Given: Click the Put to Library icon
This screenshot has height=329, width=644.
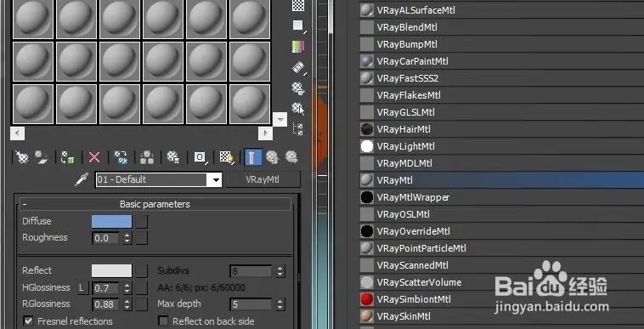Looking at the screenshot, I should [173, 157].
